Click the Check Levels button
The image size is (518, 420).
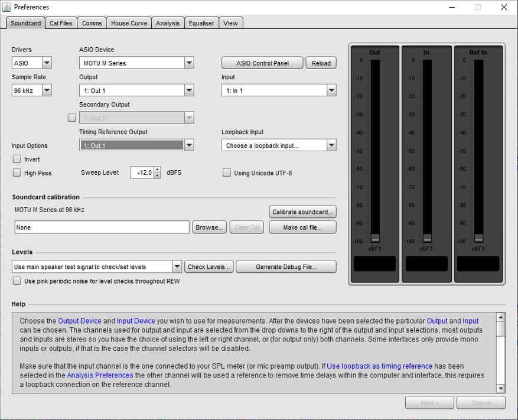pos(208,266)
